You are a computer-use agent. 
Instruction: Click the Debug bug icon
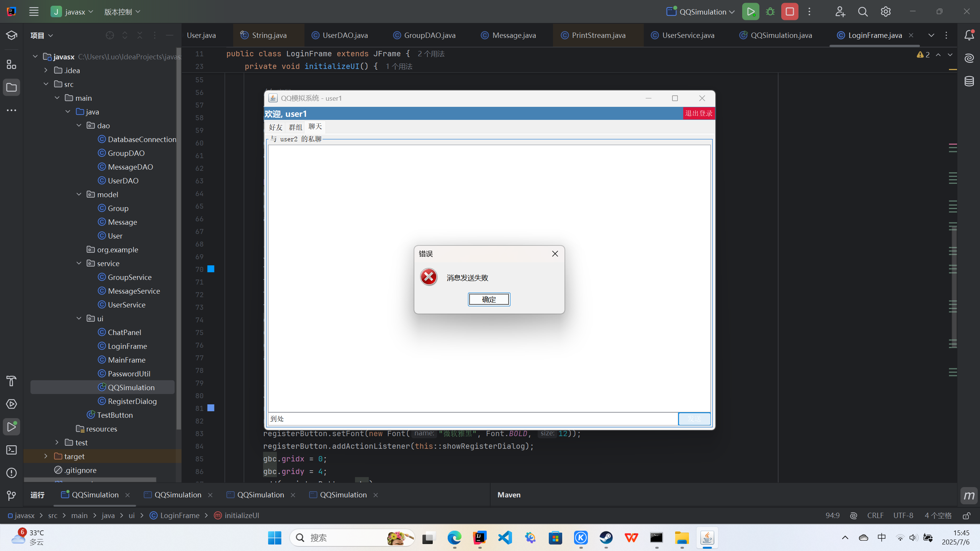[770, 11]
